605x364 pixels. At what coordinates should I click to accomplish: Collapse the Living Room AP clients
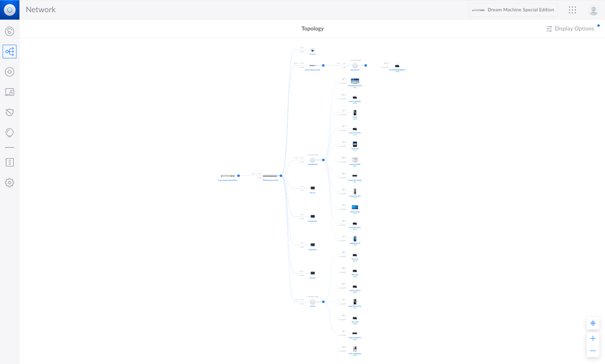(323, 160)
